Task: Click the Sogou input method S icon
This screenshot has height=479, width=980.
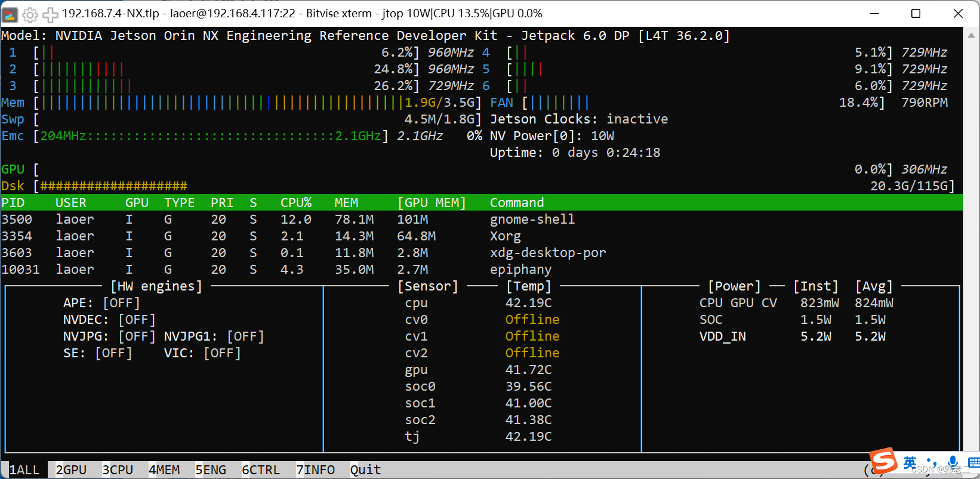Action: (883, 461)
